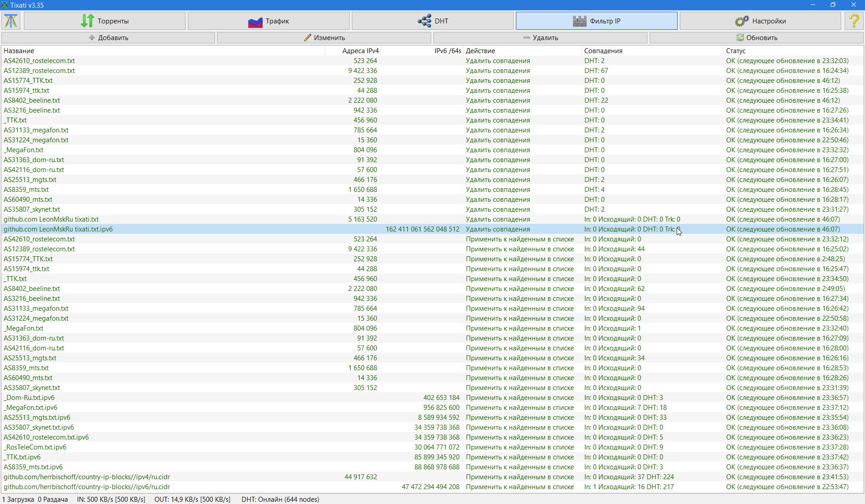The width and height of the screenshot is (865, 504).
Task: Click the 5 163 520 IPv4 value
Action: 363,219
